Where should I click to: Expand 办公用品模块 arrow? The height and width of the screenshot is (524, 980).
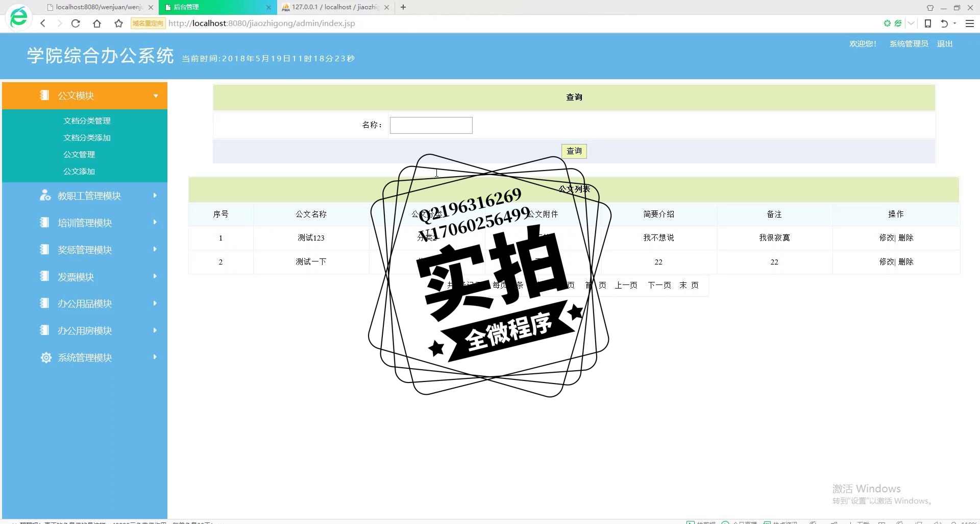point(155,303)
